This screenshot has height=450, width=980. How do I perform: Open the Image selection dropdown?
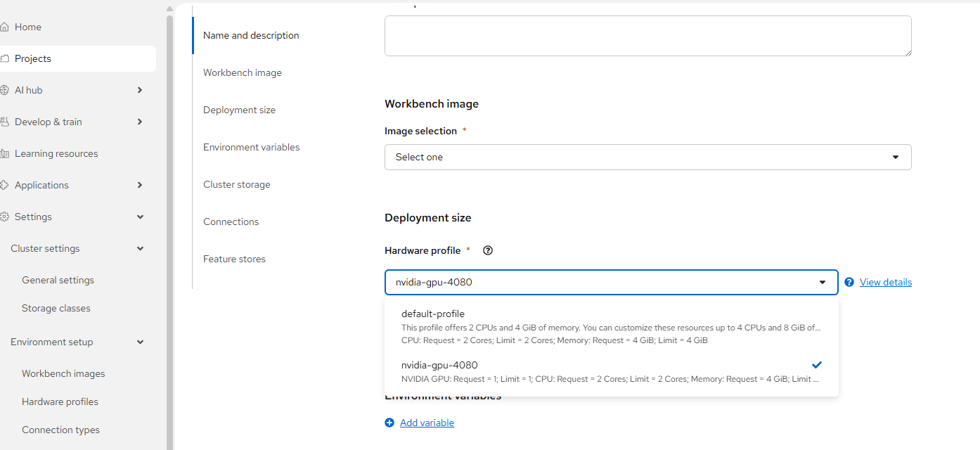pyautogui.click(x=647, y=157)
